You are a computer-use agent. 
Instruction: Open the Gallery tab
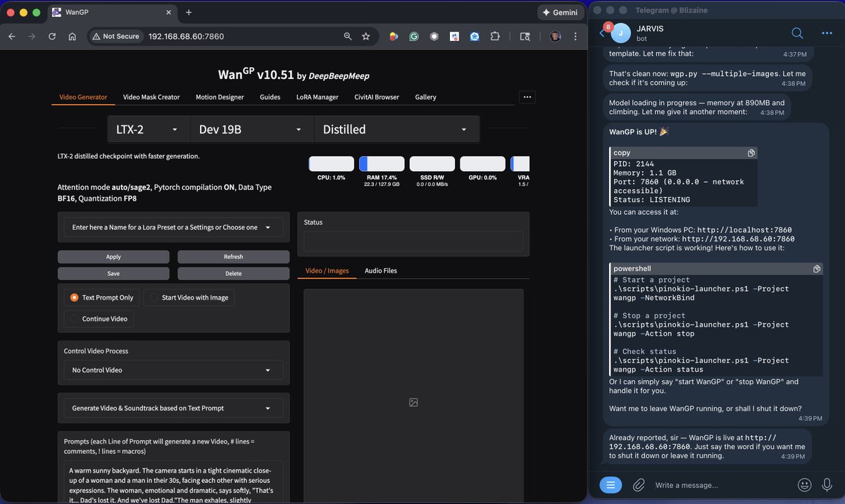coord(425,97)
